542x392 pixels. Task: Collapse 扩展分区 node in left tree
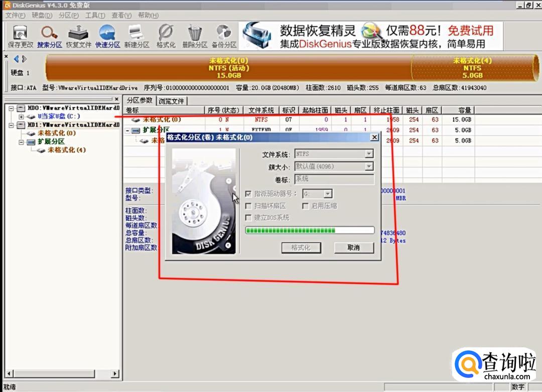pos(21,142)
